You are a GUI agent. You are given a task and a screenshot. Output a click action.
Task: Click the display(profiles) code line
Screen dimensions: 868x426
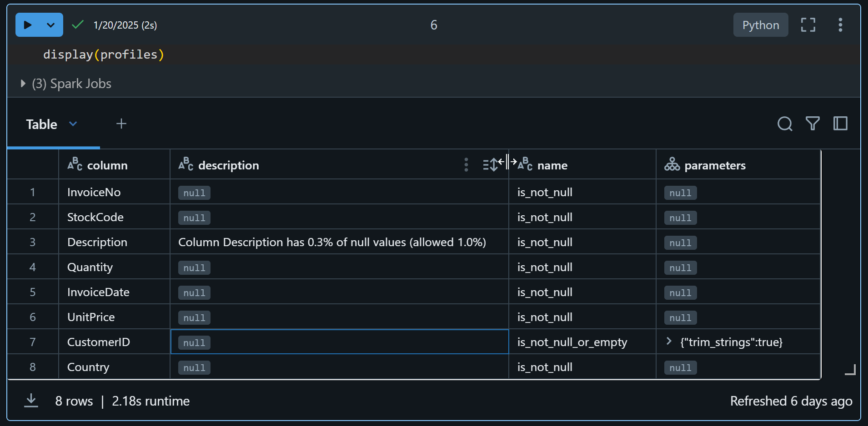click(x=104, y=54)
